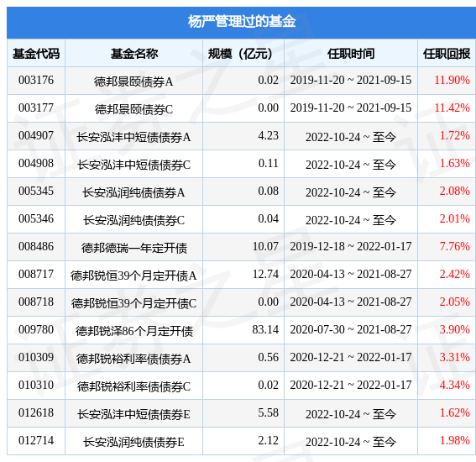Open fund 长安泓沣中短债债券C
Viewport: 476px width, 462px height.
tap(133, 165)
